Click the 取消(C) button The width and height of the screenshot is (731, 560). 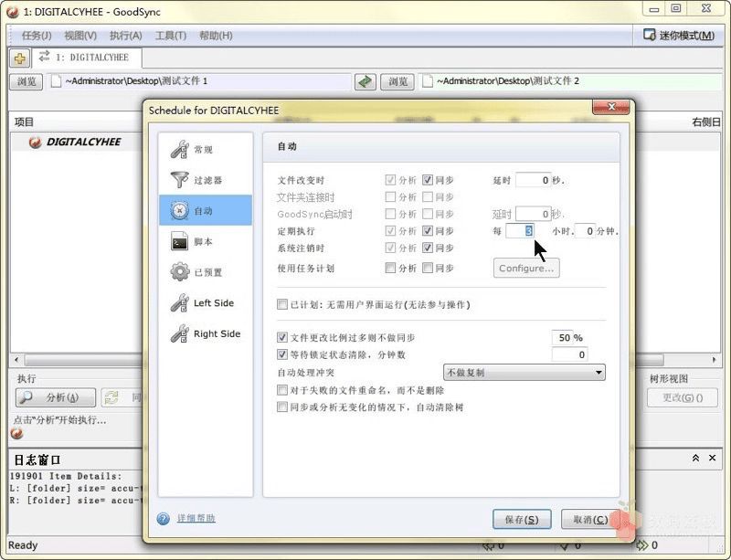(590, 520)
